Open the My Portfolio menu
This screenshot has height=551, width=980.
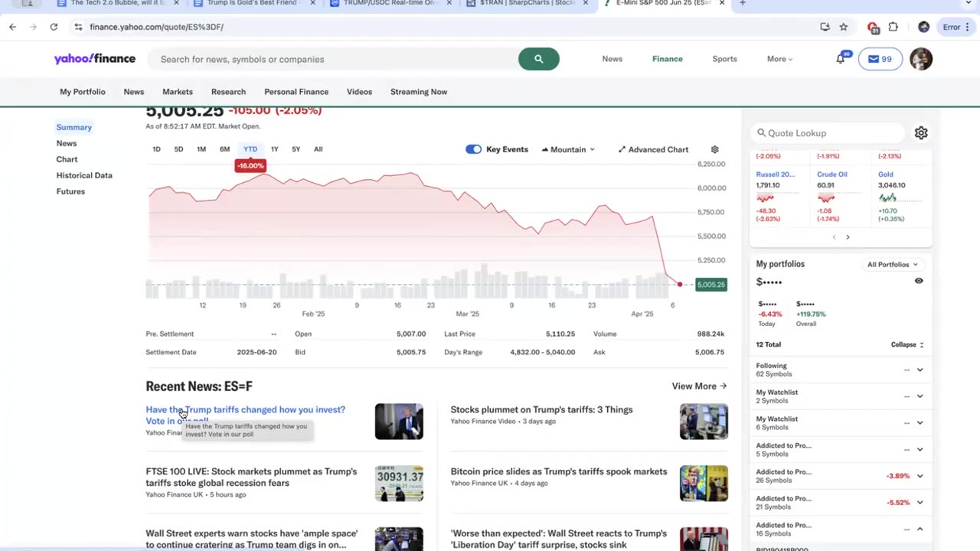(x=83, y=92)
